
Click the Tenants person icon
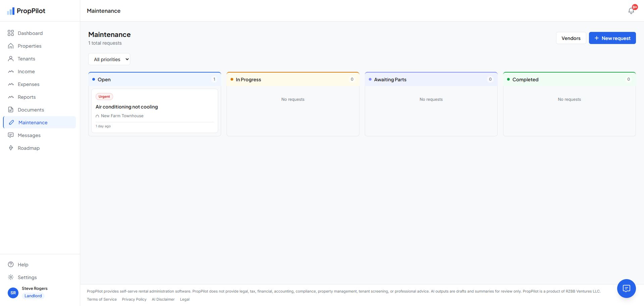(11, 58)
